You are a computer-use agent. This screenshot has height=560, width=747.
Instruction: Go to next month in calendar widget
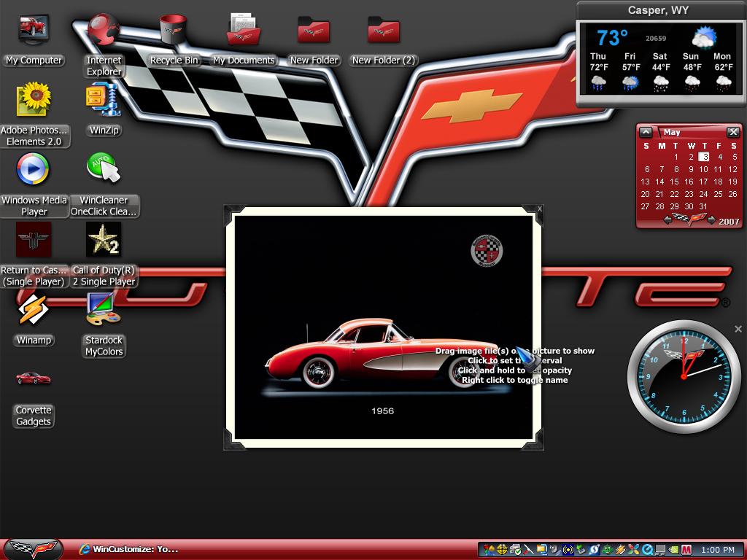pos(711,220)
